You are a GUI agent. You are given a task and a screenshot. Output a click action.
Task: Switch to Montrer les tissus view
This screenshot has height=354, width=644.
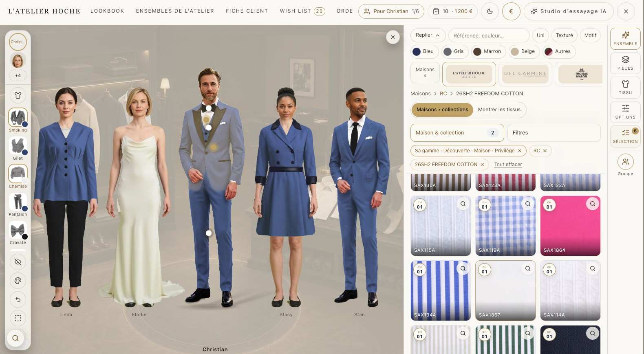pyautogui.click(x=499, y=110)
